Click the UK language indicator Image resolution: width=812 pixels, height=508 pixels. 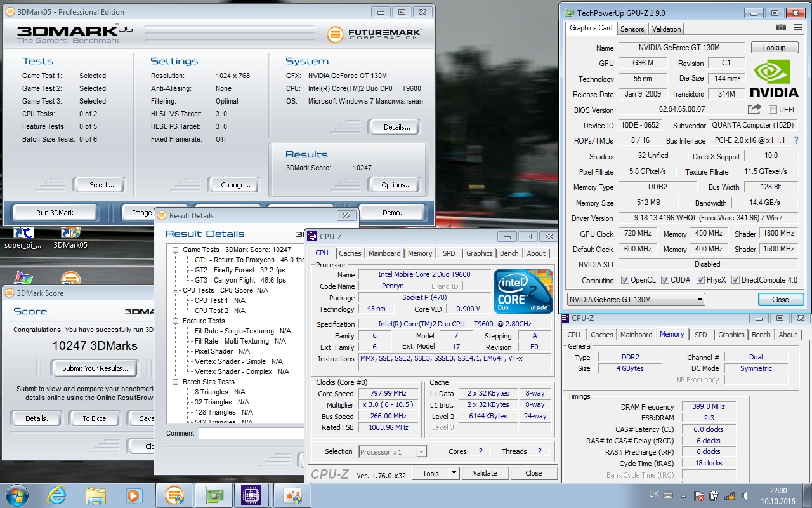(x=653, y=494)
